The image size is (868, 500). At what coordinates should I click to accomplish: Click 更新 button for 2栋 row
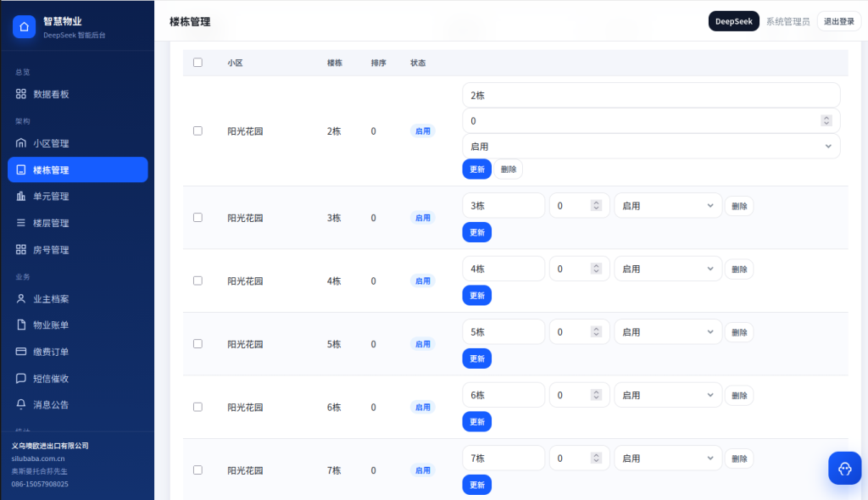point(476,169)
